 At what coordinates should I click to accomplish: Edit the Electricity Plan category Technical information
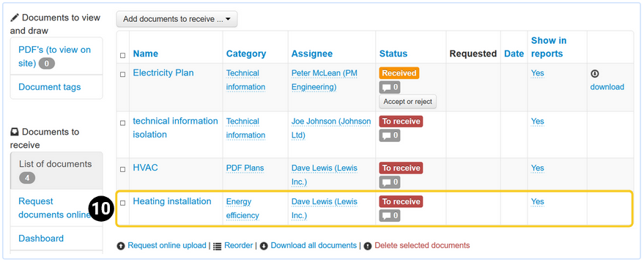coord(245,80)
